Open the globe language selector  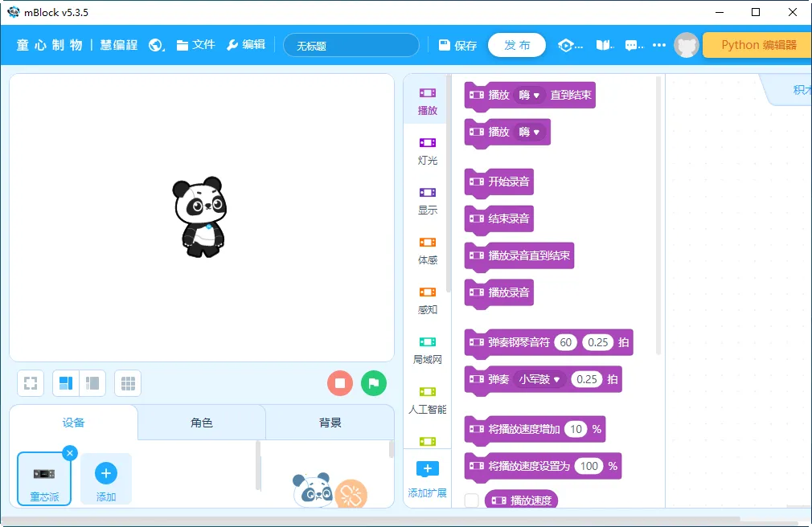point(157,45)
